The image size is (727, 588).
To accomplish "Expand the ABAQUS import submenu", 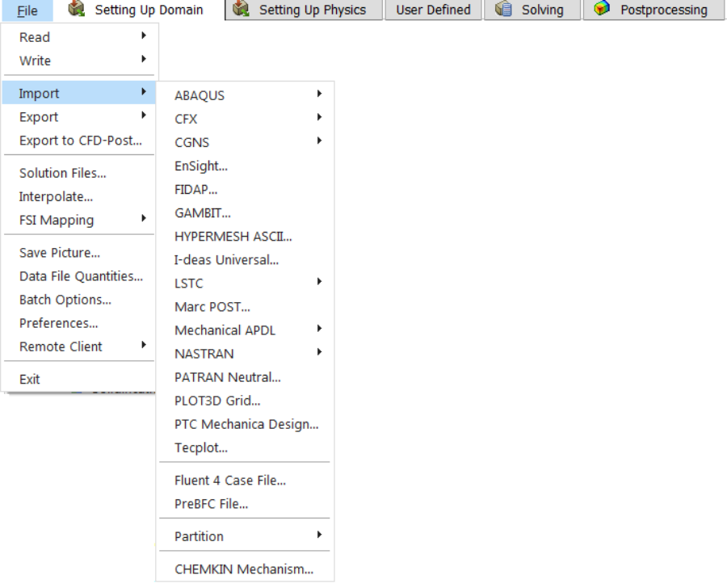I will point(245,95).
